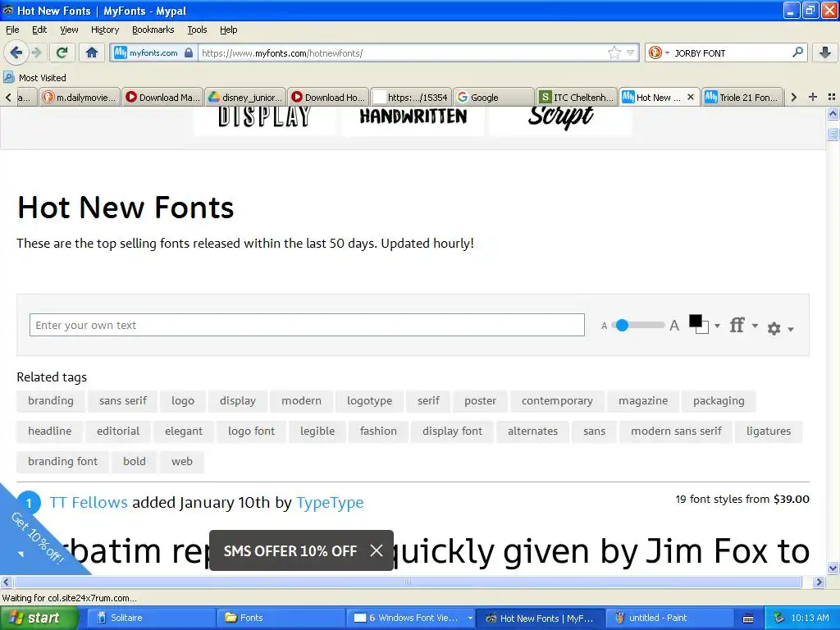Expand the Windows Font Viewer taskbar group arrow
This screenshot has height=630, width=840.
[x=470, y=619]
